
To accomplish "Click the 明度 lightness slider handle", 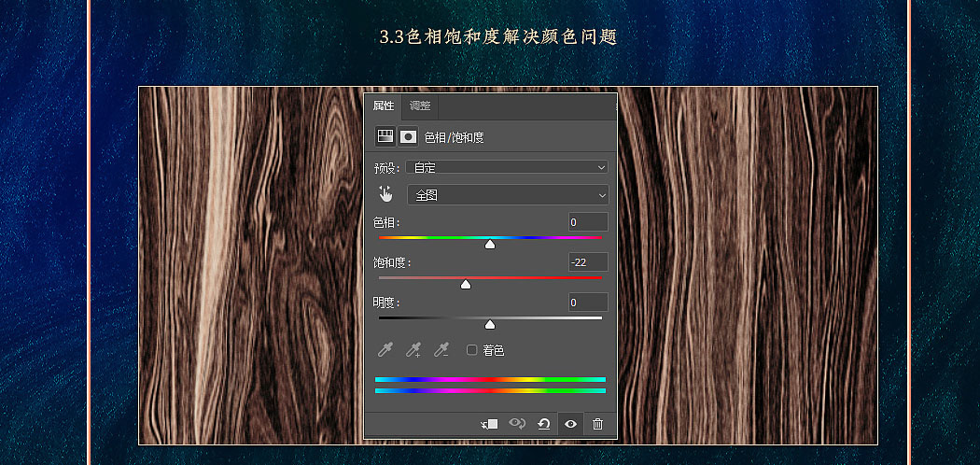I will (x=490, y=324).
